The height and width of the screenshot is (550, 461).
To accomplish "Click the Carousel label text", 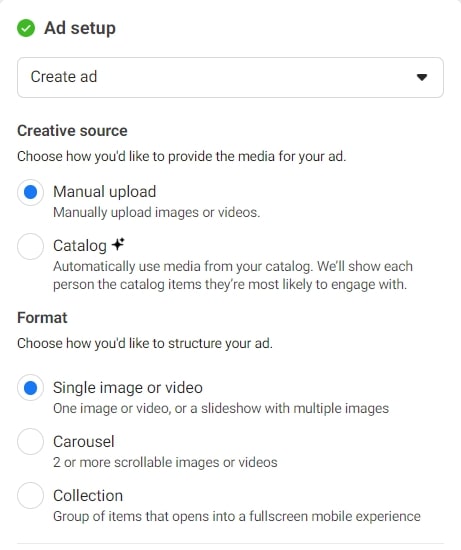I will pyautogui.click(x=84, y=442).
